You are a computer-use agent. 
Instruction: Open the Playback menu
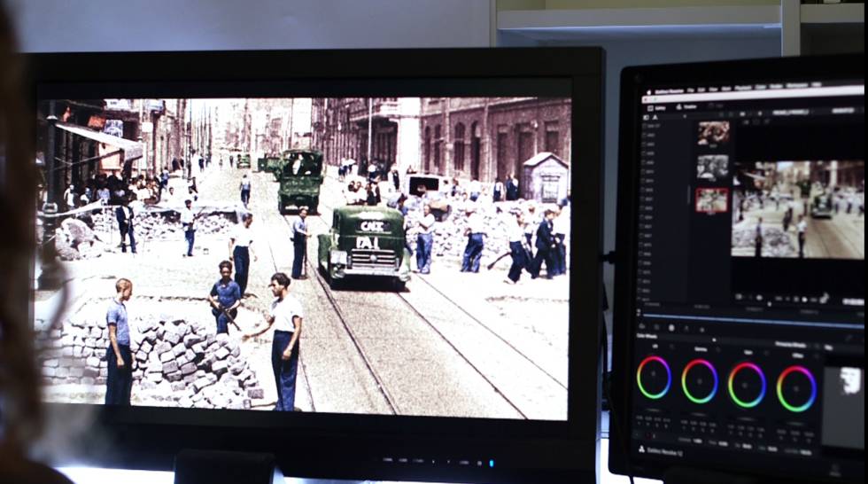742,88
